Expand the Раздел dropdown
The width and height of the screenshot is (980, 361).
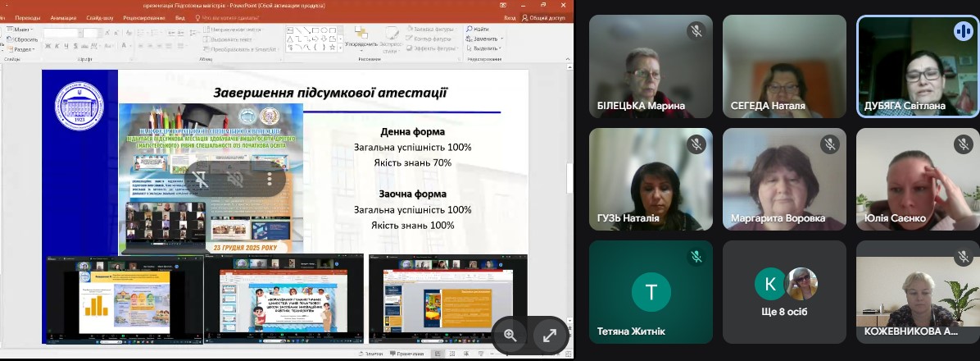pos(22,49)
